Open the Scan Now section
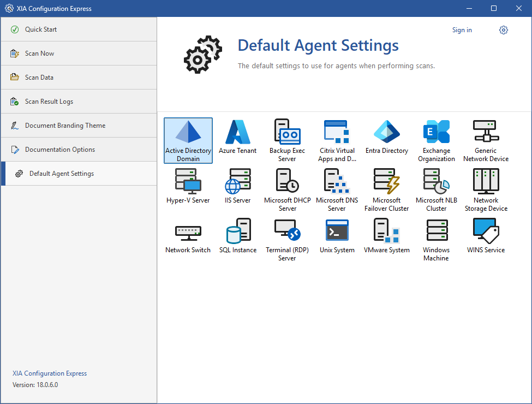Image resolution: width=532 pixels, height=404 pixels. pos(39,54)
